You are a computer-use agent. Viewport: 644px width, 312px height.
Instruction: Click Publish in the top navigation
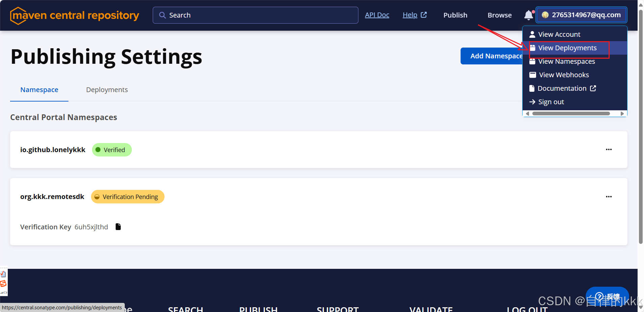coord(455,15)
